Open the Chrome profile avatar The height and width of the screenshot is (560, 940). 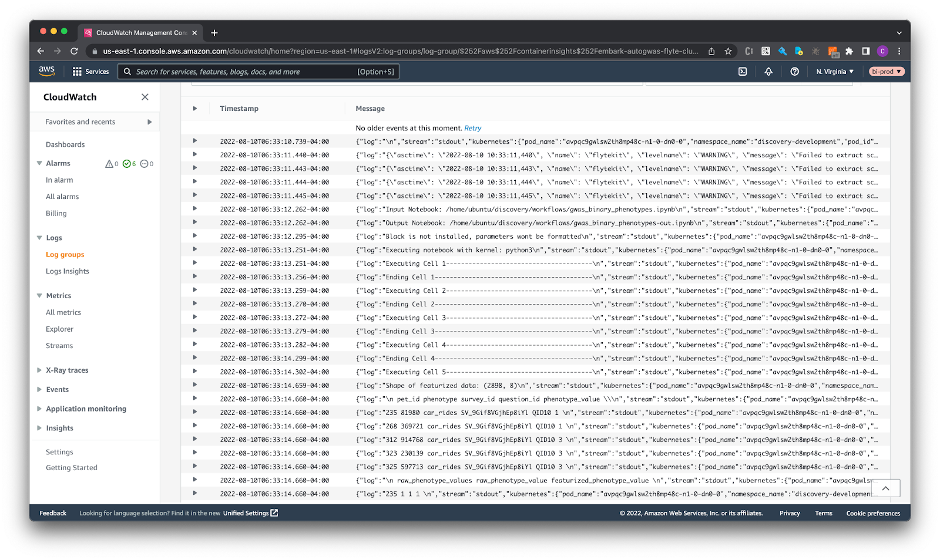[x=882, y=51]
